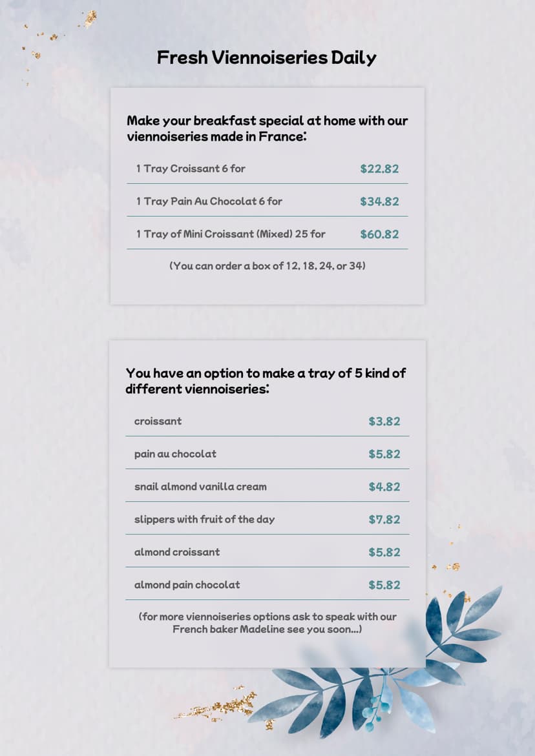Select the single croissant item

click(x=158, y=421)
